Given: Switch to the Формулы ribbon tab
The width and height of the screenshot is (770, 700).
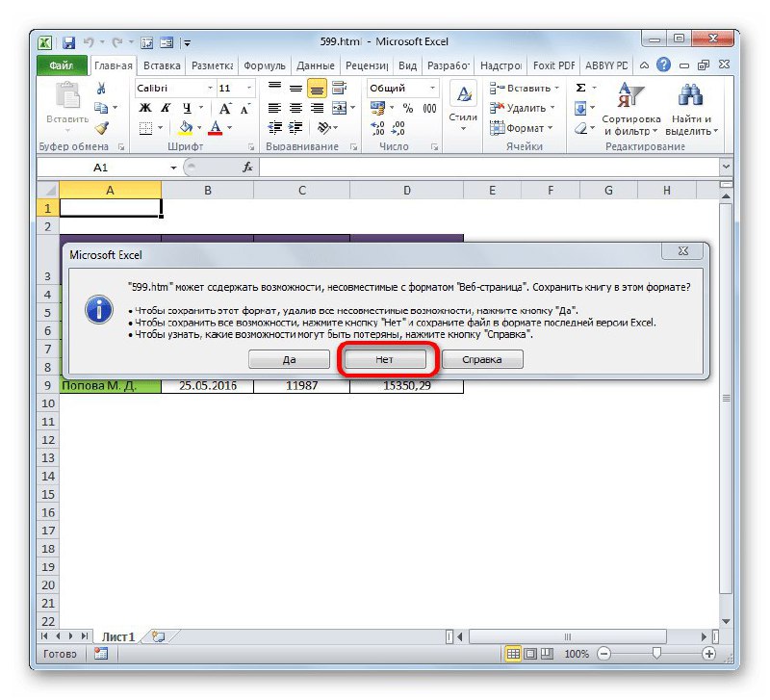Looking at the screenshot, I should (x=264, y=65).
